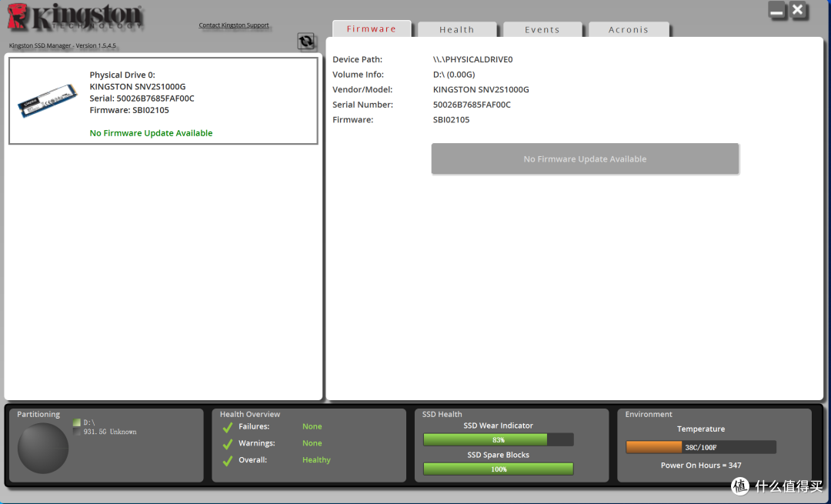Image resolution: width=831 pixels, height=504 pixels.
Task: Click the D:\ (0.00G) volume info value
Action: point(454,74)
